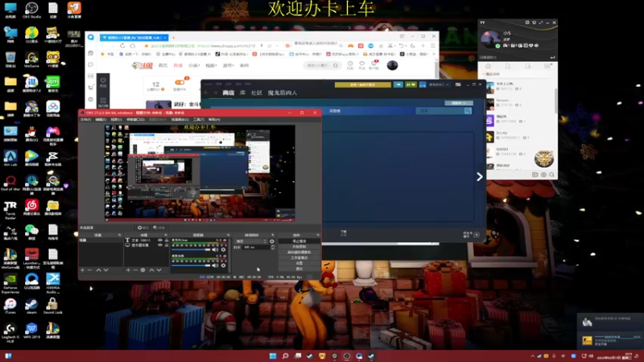Open the OBS Studio desktop shortcut

pyautogui.click(x=31, y=8)
